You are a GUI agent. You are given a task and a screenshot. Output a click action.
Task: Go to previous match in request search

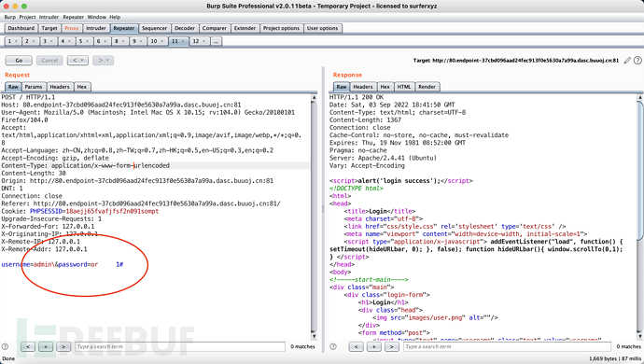[x=27, y=347]
